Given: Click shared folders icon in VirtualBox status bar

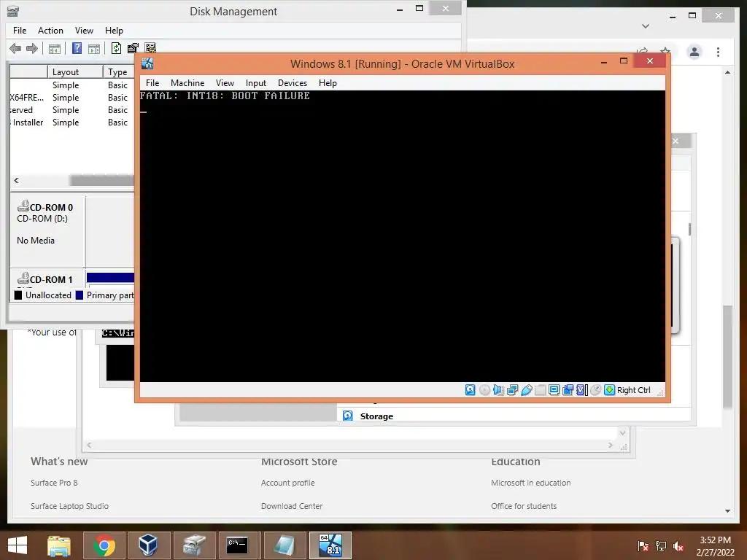Looking at the screenshot, I should pyautogui.click(x=540, y=390).
